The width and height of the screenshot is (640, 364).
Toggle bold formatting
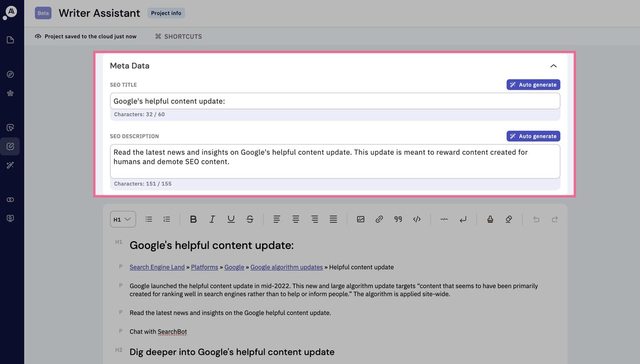pos(194,219)
